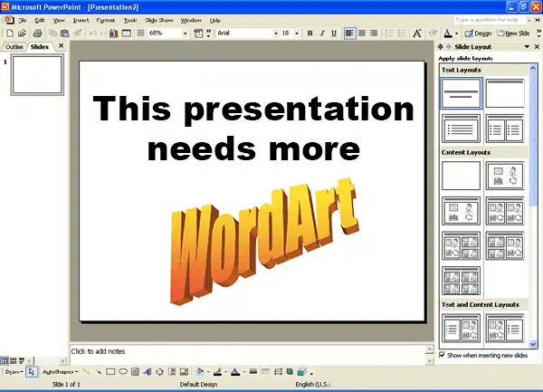Apply underline formatting
This screenshot has height=392, width=543.
pyautogui.click(x=334, y=33)
